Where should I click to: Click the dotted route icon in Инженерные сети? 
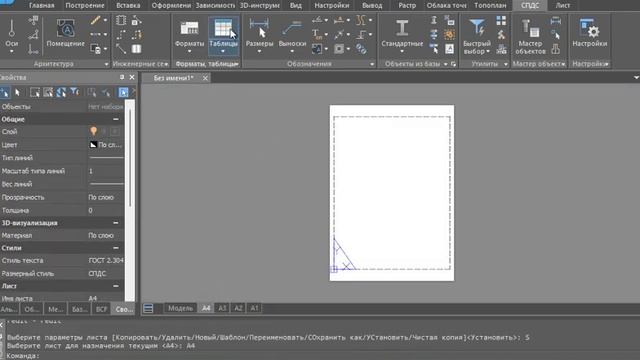(122, 35)
